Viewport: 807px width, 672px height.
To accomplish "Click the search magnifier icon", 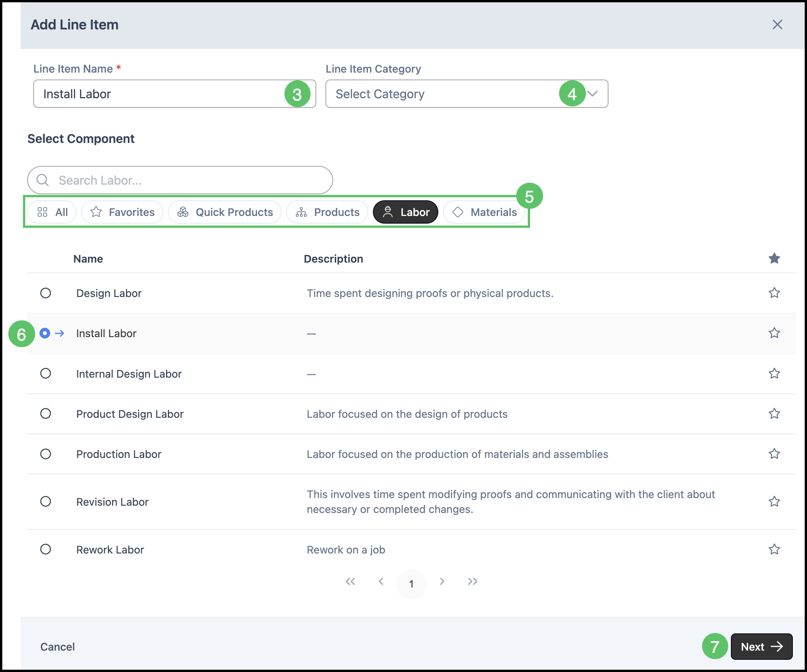I will coord(43,180).
